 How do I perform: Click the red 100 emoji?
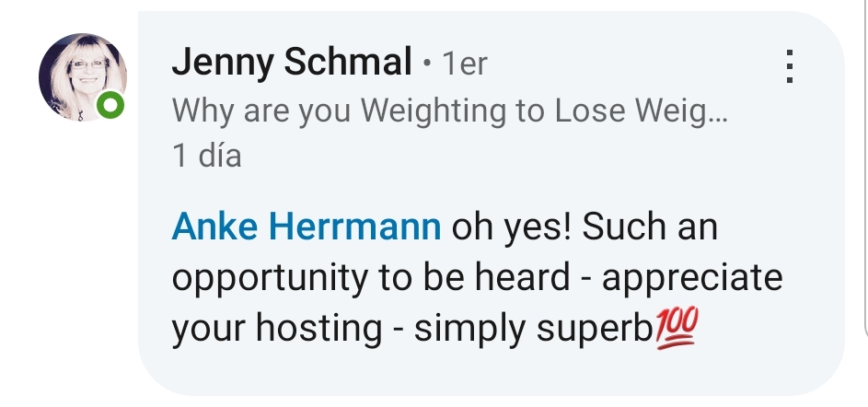click(677, 327)
